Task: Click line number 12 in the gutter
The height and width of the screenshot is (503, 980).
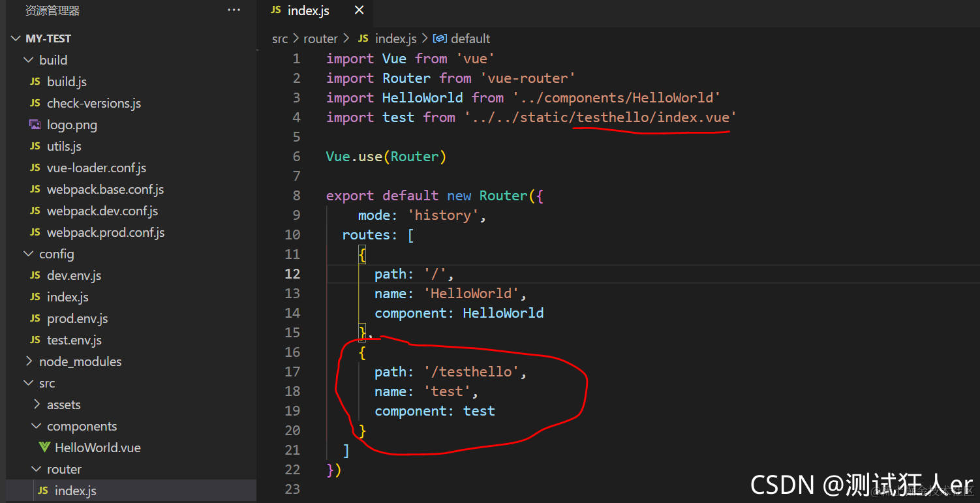Action: coord(292,274)
